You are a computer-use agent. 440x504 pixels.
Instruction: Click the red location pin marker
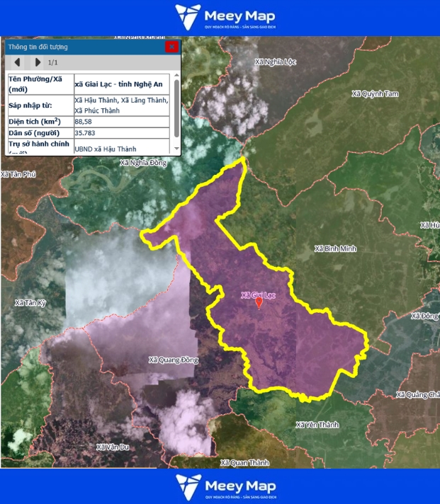pyautogui.click(x=259, y=302)
